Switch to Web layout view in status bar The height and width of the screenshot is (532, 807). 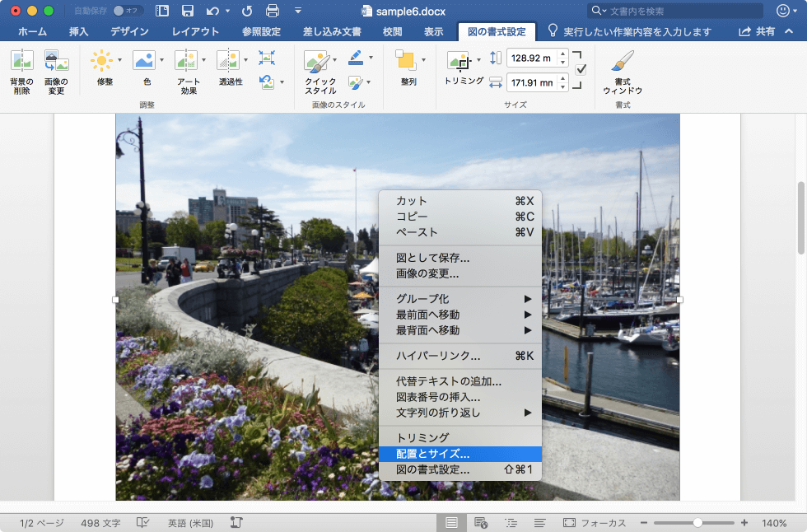(481, 523)
